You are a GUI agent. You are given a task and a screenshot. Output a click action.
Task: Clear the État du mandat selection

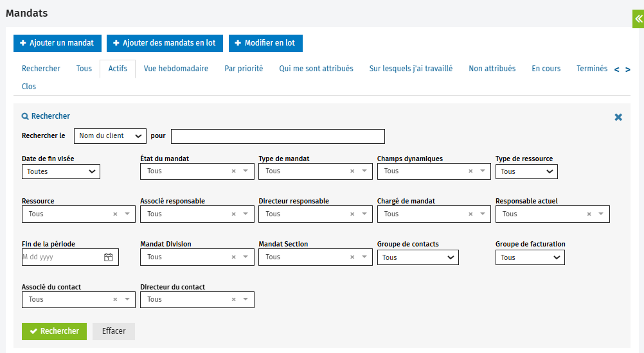[x=234, y=171]
